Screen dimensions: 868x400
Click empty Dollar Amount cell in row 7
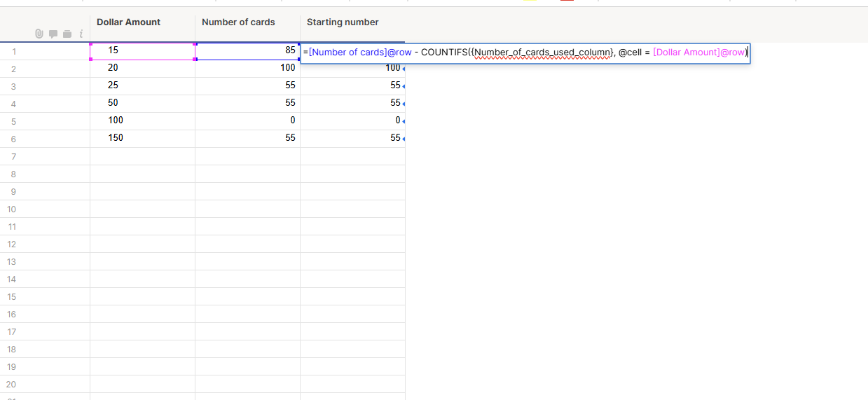click(x=142, y=156)
